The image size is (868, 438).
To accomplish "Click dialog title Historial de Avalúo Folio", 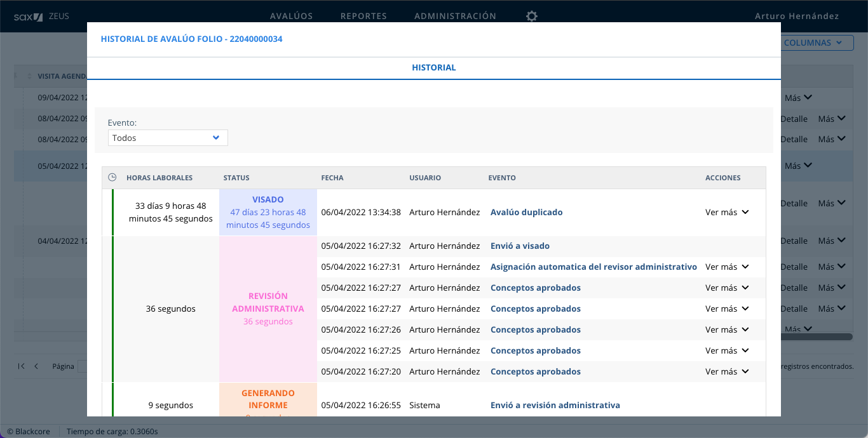I will tap(192, 39).
